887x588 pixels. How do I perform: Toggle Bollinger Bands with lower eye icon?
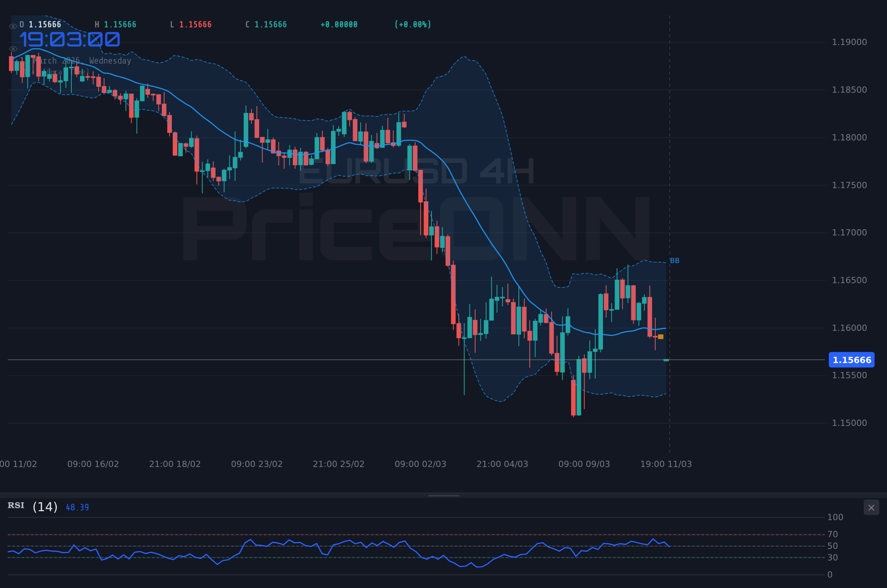click(x=13, y=48)
